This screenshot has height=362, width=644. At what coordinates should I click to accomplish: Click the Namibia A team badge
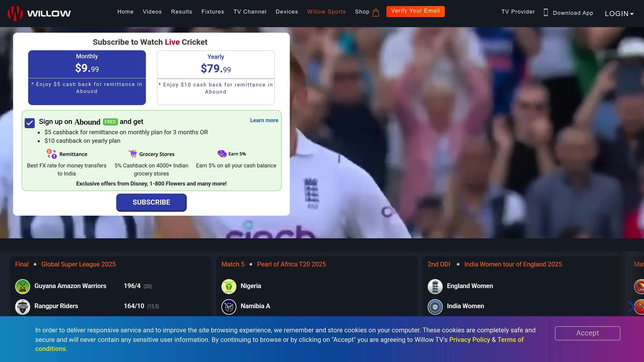coord(229,306)
